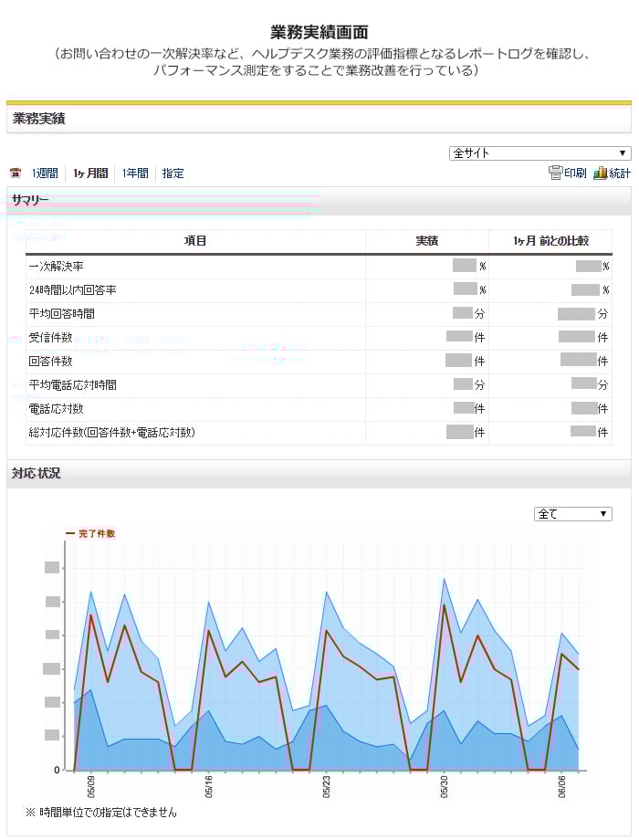Open the 指定 custom period tab

(173, 173)
